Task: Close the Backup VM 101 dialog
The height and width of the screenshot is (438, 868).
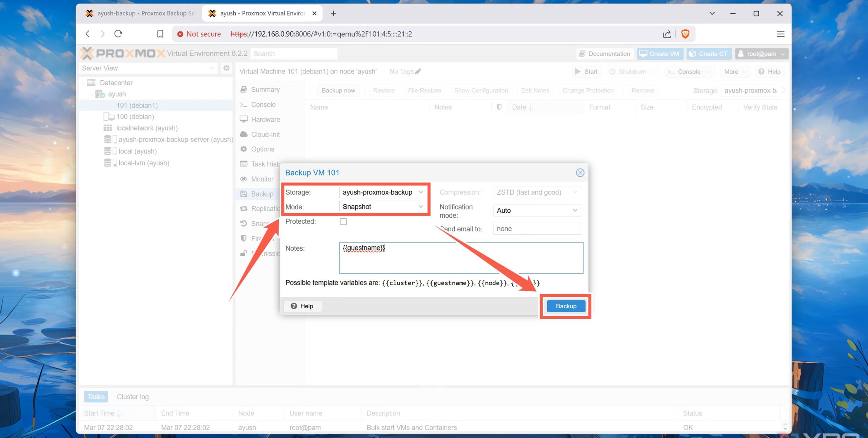Action: [580, 173]
